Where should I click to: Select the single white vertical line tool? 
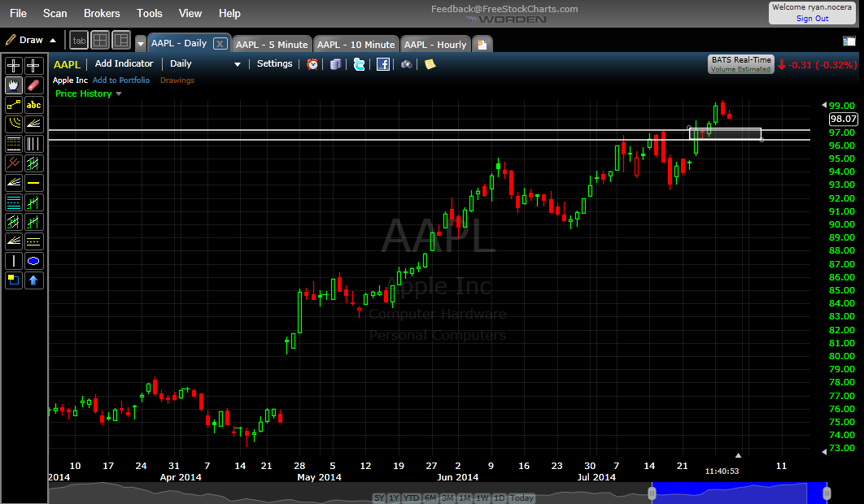[x=14, y=261]
